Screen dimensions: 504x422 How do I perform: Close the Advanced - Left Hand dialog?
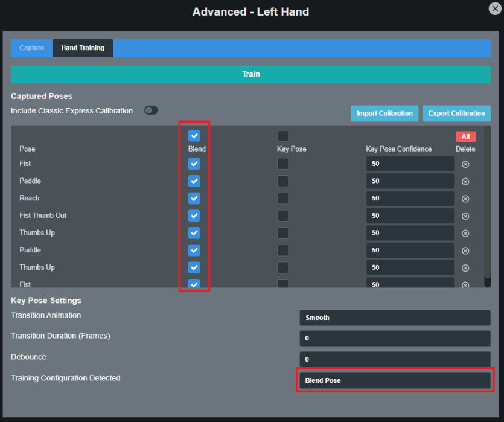[x=495, y=8]
